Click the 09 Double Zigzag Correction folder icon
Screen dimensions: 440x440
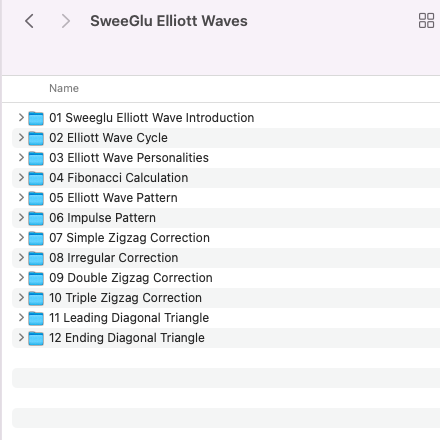click(x=36, y=278)
